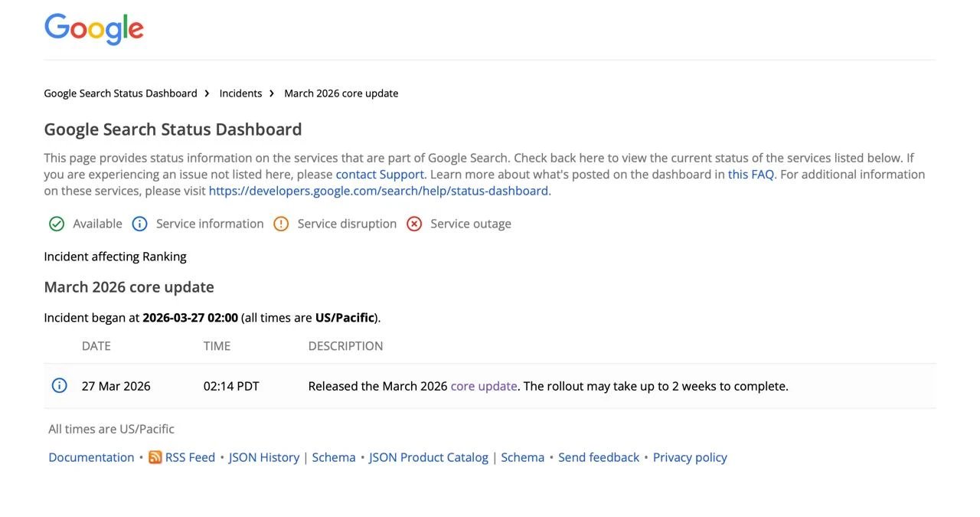Click the info icon beside 27 Mar 2026

[x=59, y=386]
